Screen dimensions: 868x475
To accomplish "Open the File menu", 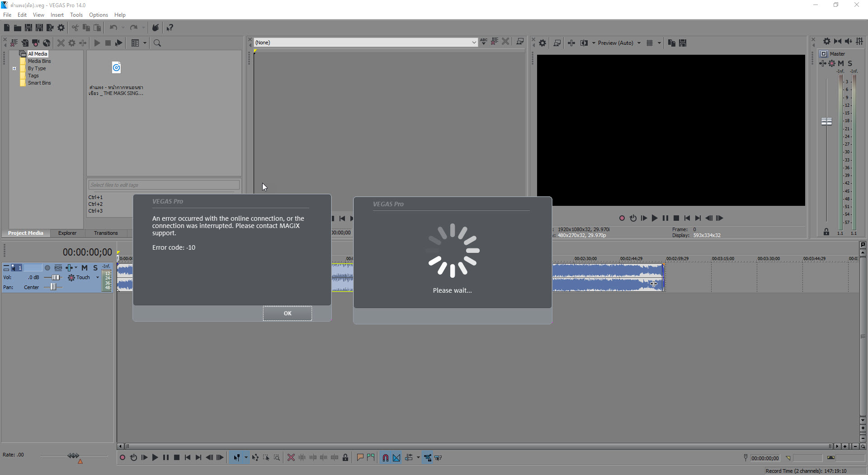I will pos(7,15).
